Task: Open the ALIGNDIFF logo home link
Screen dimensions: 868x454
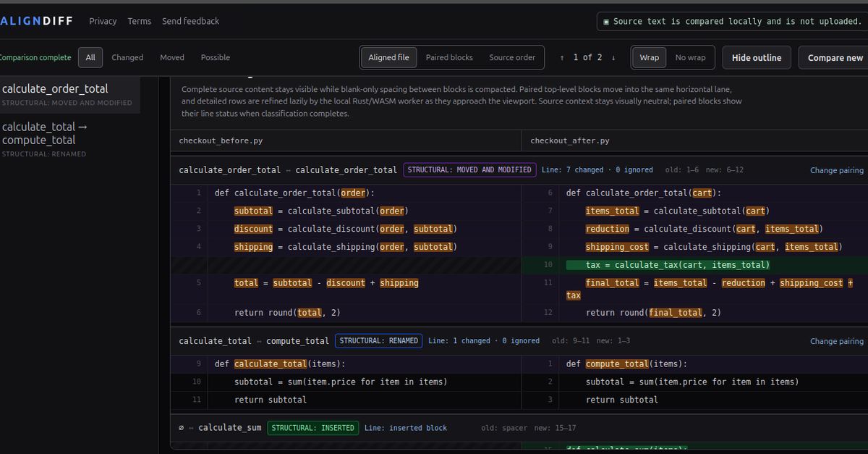Action: click(36, 21)
